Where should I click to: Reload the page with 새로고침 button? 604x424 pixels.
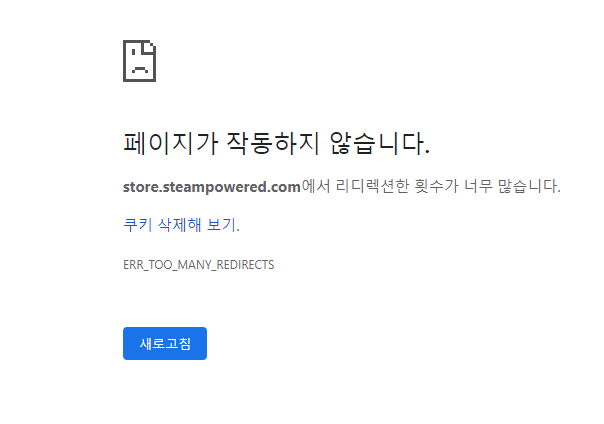(x=165, y=344)
